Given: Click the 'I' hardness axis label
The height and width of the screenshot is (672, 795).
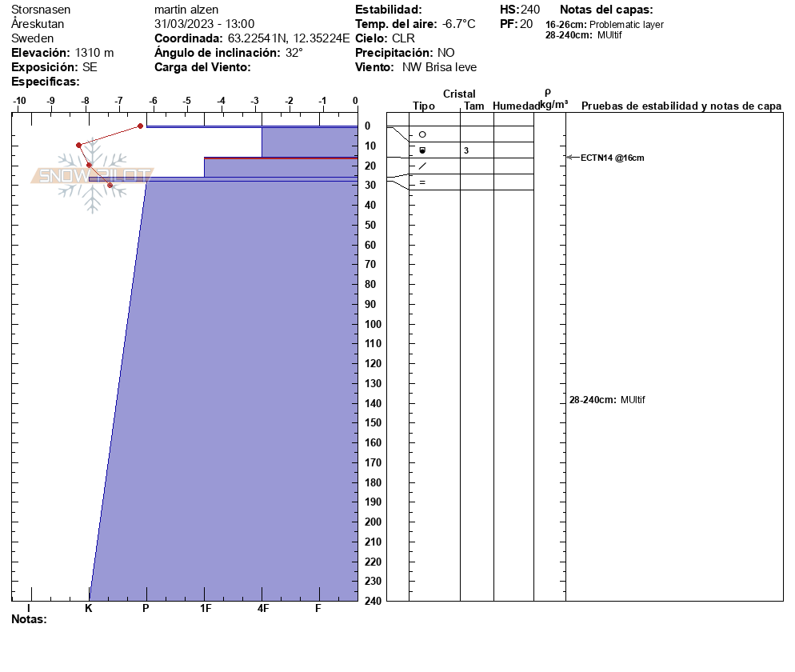Looking at the screenshot, I should tap(29, 608).
